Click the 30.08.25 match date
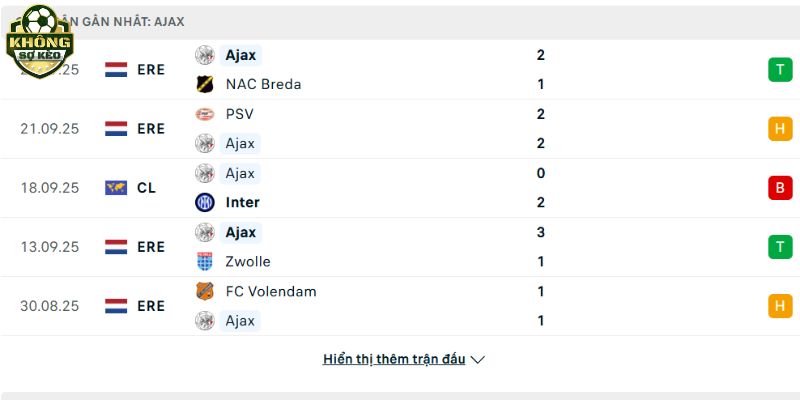 49,306
